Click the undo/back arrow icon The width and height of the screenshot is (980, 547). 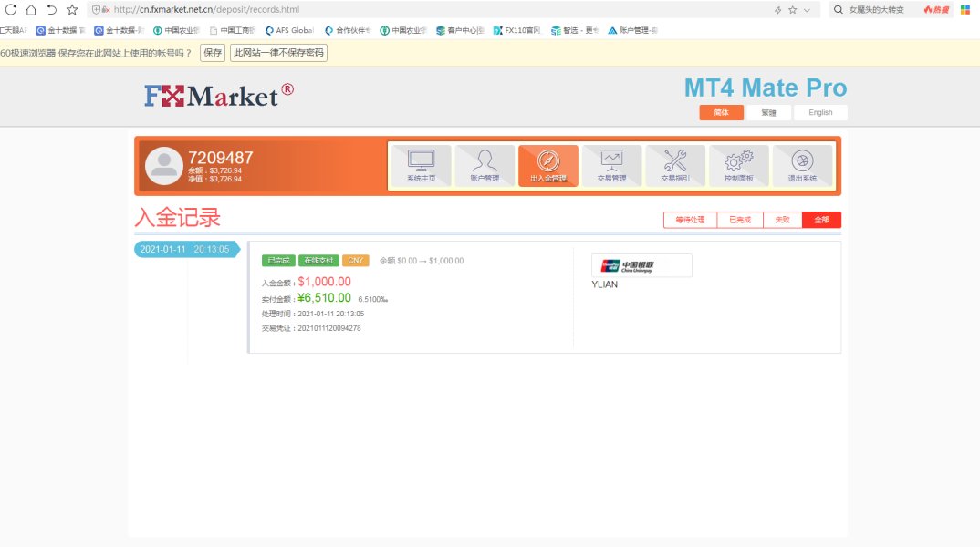tap(51, 9)
